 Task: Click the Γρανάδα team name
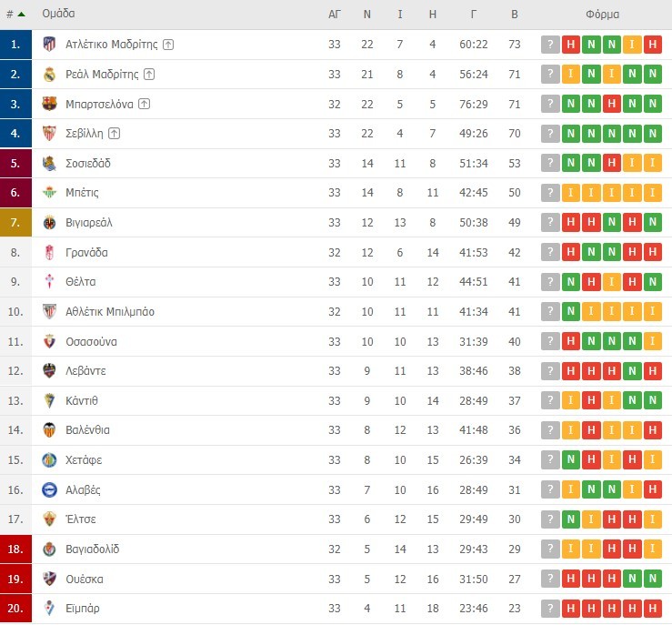pyautogui.click(x=86, y=253)
